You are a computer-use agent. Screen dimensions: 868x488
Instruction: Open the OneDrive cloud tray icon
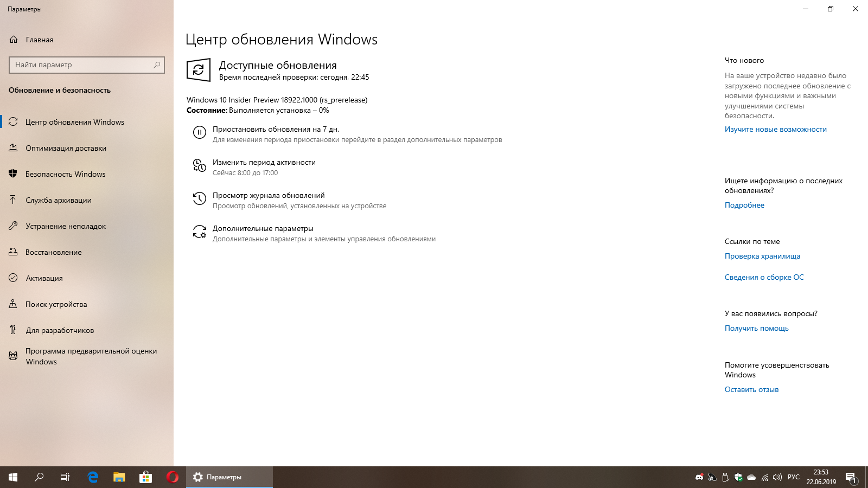pos(751,477)
